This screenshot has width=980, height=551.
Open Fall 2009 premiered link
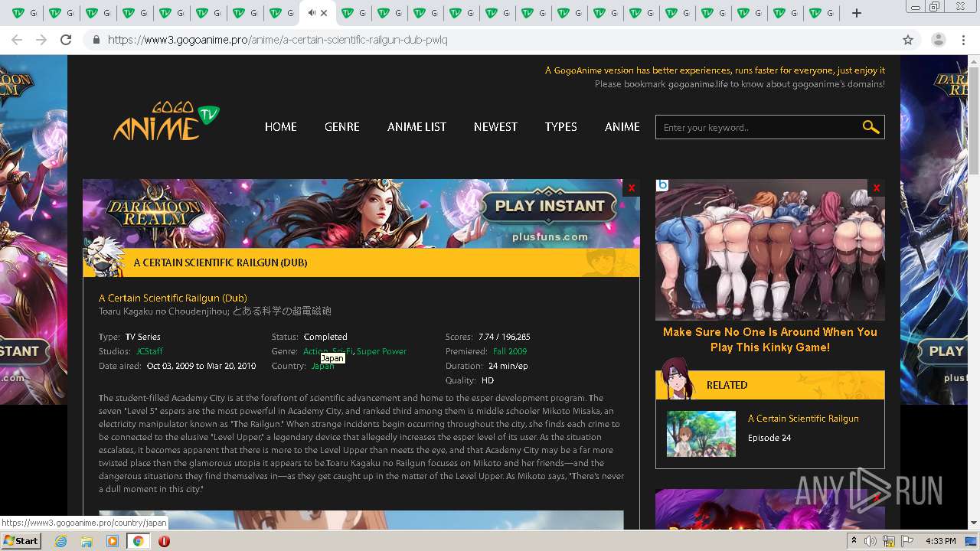[x=510, y=351]
